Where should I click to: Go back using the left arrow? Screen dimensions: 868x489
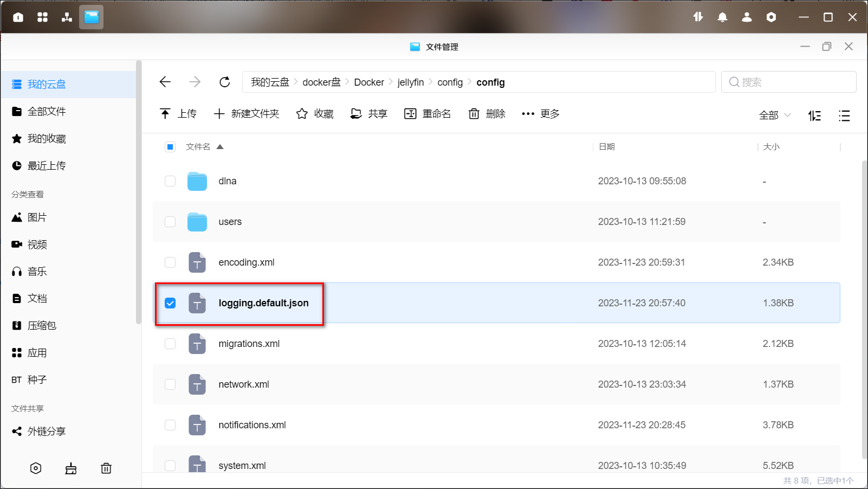[x=165, y=82]
